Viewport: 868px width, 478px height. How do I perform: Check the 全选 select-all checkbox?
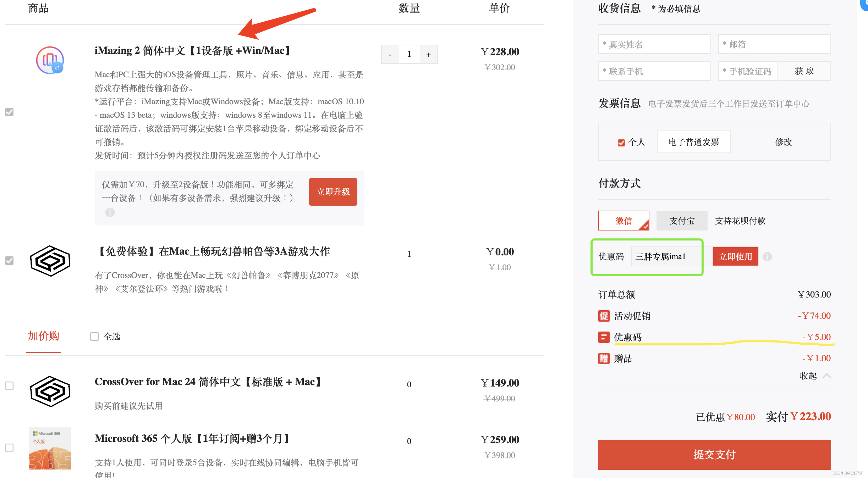94,337
